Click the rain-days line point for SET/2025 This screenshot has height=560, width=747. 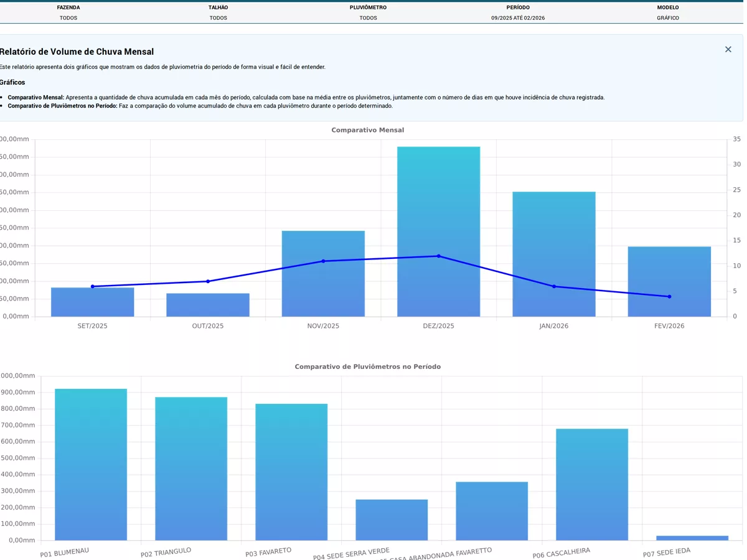pyautogui.click(x=93, y=286)
